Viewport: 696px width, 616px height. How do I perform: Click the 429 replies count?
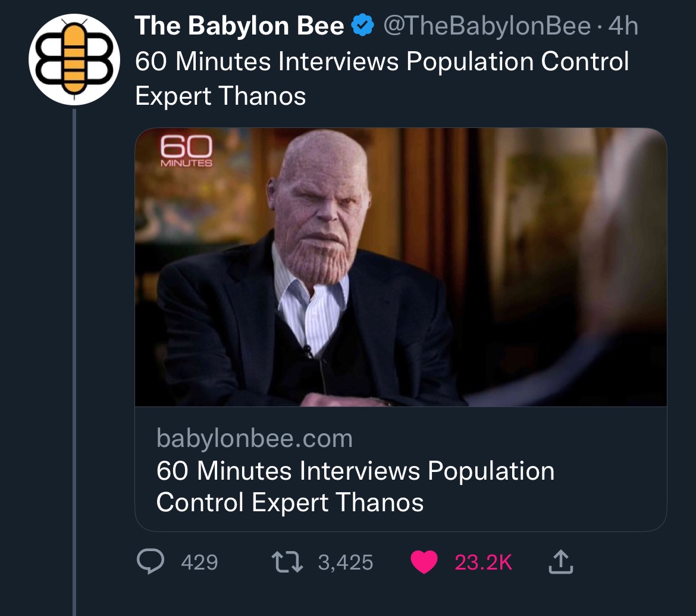(x=199, y=562)
